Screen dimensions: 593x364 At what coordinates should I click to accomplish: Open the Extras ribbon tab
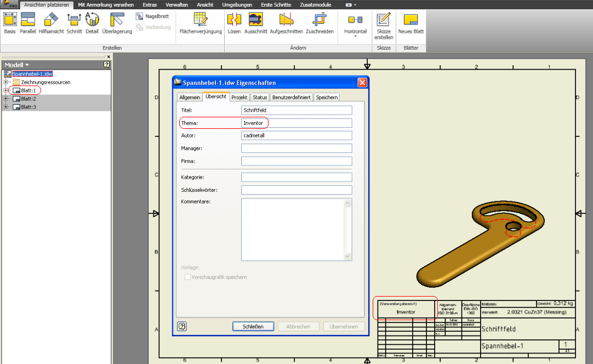150,5
